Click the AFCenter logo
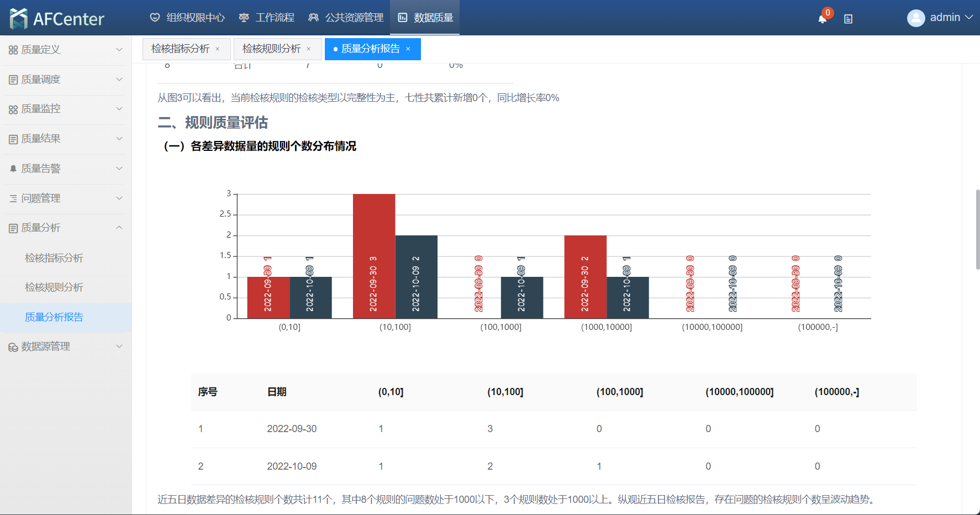 57,18
